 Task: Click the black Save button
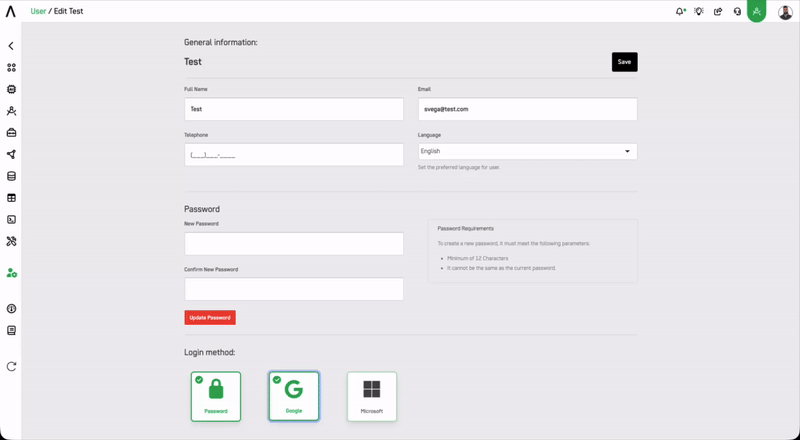click(624, 62)
